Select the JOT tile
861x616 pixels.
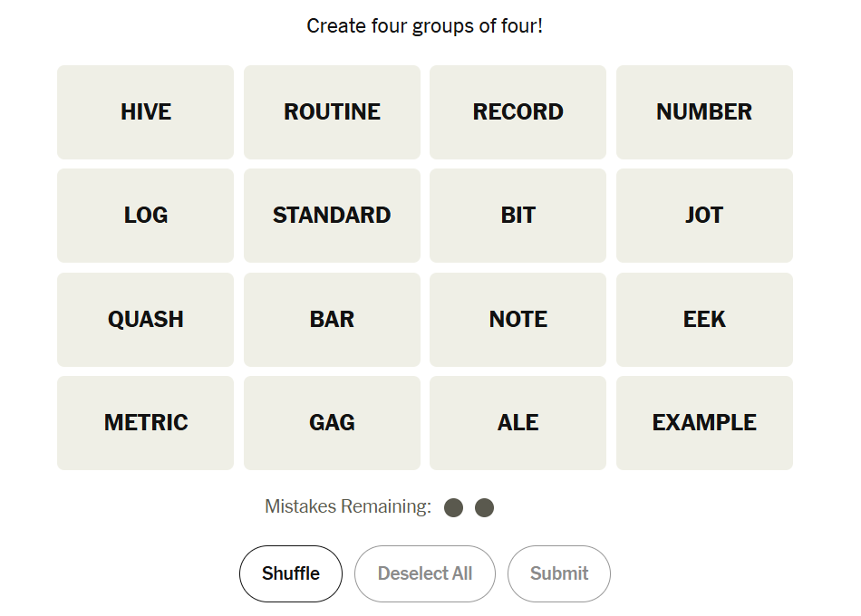(704, 216)
